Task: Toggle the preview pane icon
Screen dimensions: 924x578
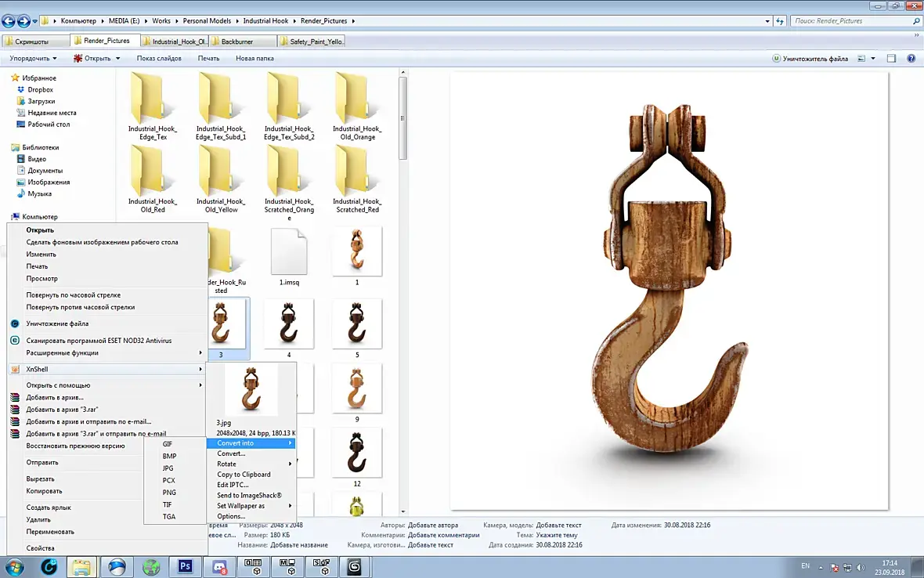Action: (x=891, y=59)
